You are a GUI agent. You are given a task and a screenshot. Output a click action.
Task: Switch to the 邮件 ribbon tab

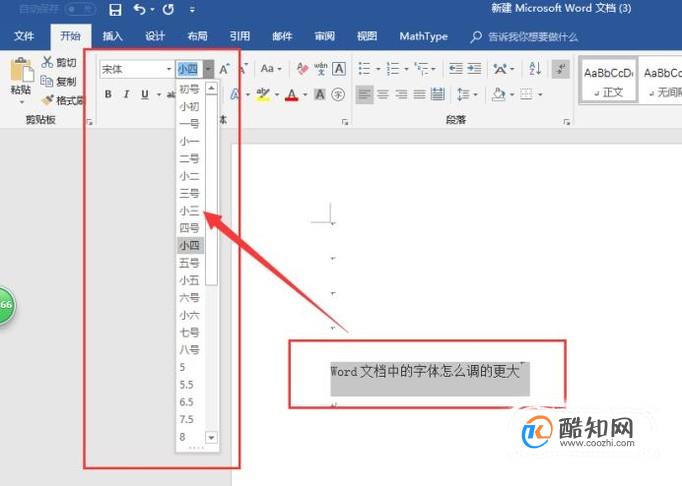[282, 36]
